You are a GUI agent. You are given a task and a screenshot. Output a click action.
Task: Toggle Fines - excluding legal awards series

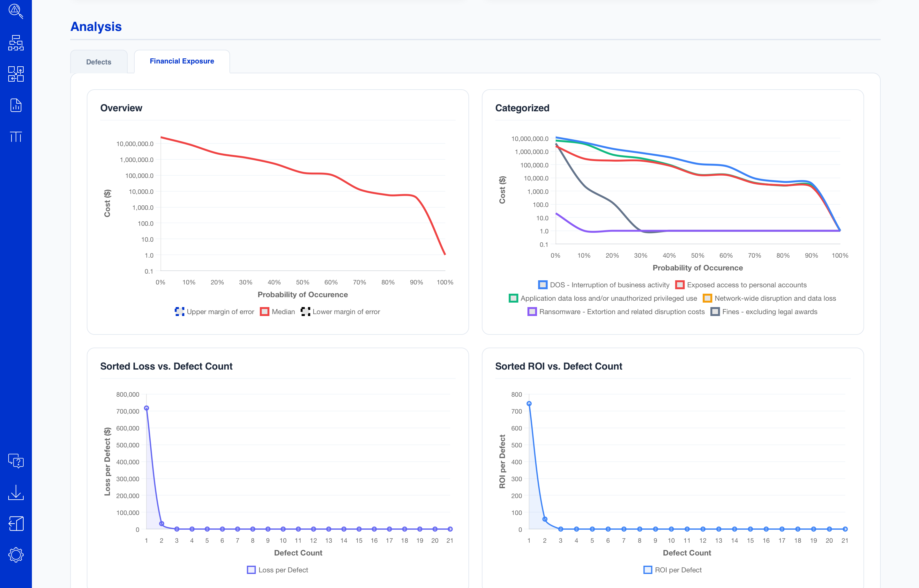[764, 312]
